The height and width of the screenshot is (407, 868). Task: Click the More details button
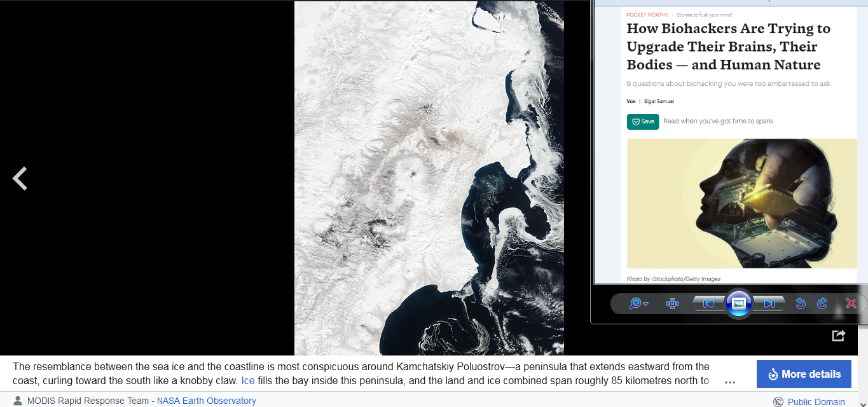tap(804, 374)
